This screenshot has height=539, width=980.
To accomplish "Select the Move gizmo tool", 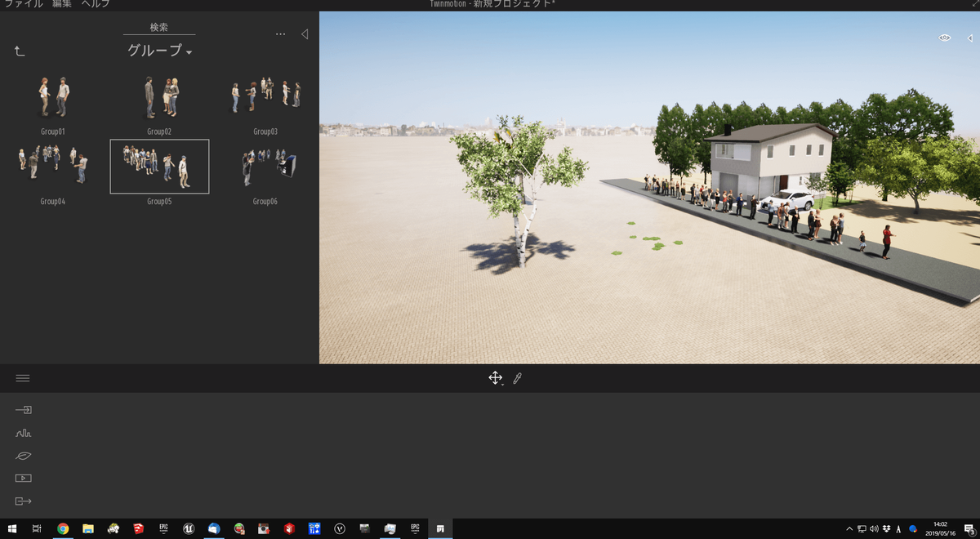I will pyautogui.click(x=495, y=377).
